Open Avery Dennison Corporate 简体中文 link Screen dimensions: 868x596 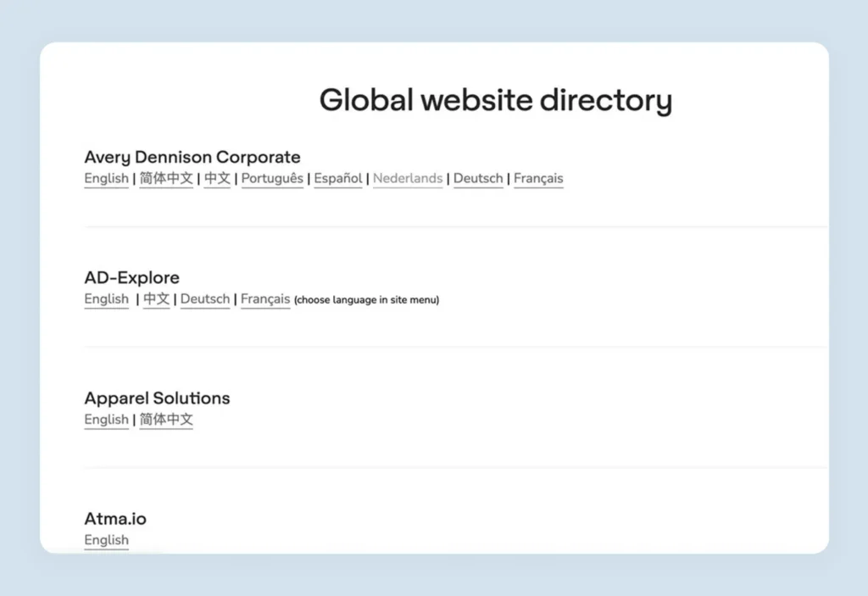[x=166, y=178]
